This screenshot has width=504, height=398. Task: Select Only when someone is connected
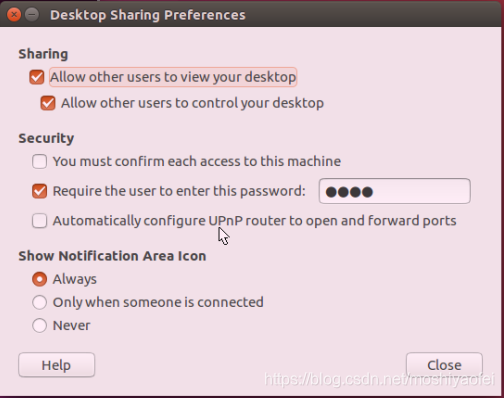[39, 302]
